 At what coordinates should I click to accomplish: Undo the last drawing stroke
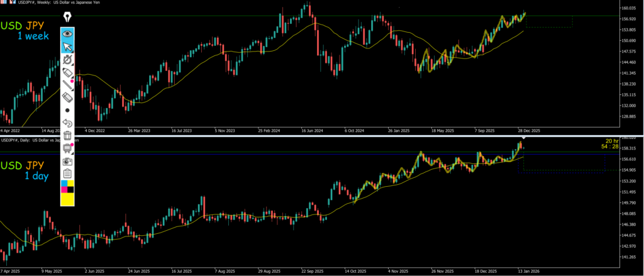pos(67,123)
